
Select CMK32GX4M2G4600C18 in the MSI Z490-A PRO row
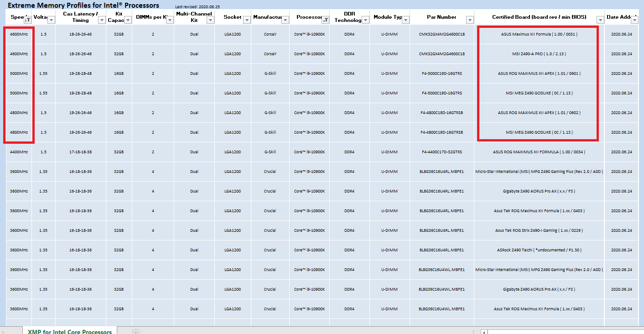(442, 54)
